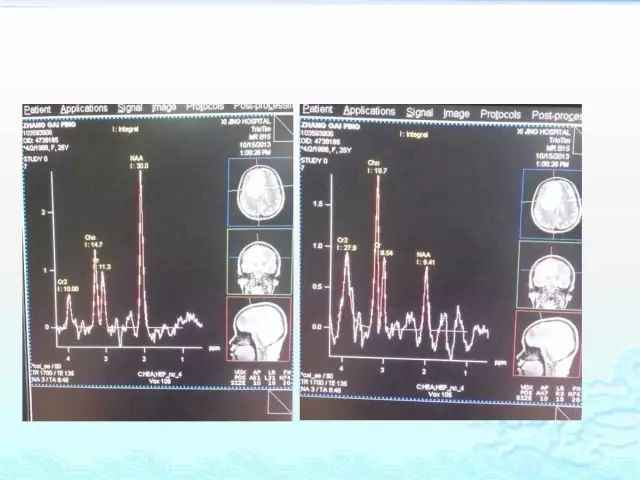Click y-axis 2 tick in left spectrum

pos(44,212)
